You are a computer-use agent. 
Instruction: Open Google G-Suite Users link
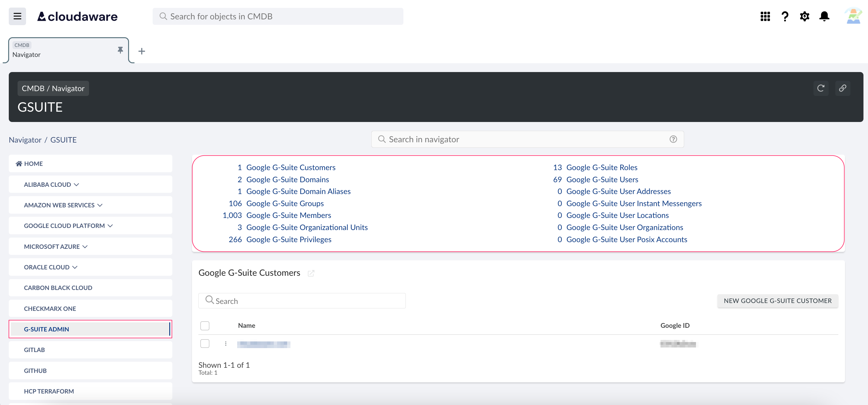coord(602,179)
